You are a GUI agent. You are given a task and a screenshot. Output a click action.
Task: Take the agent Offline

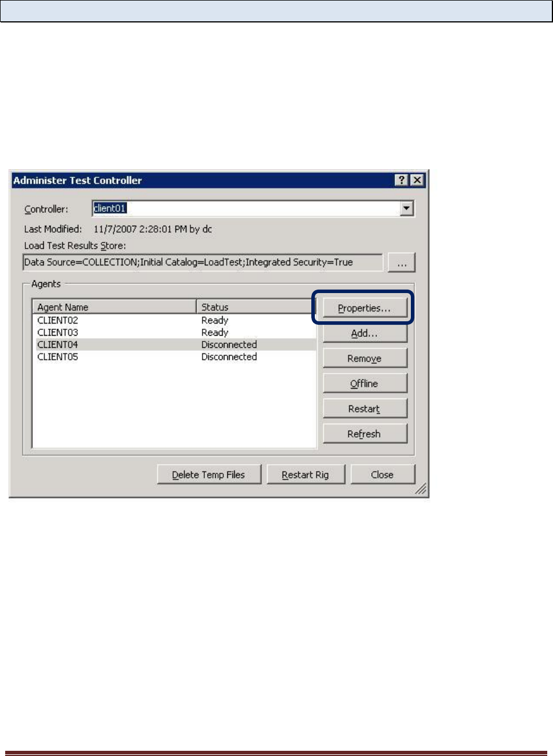click(365, 383)
